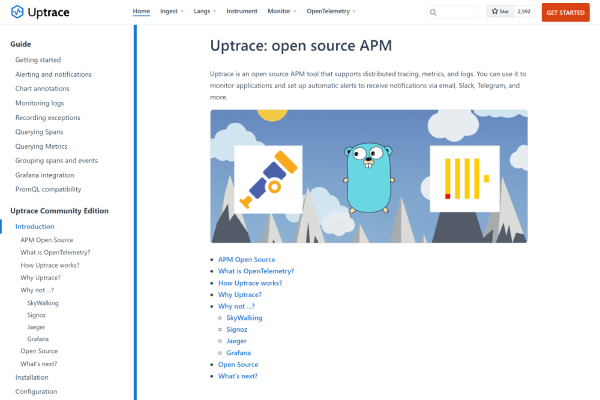Image resolution: width=600 pixels, height=400 pixels.
Task: Click the Uptrace logo icon
Action: [x=17, y=12]
